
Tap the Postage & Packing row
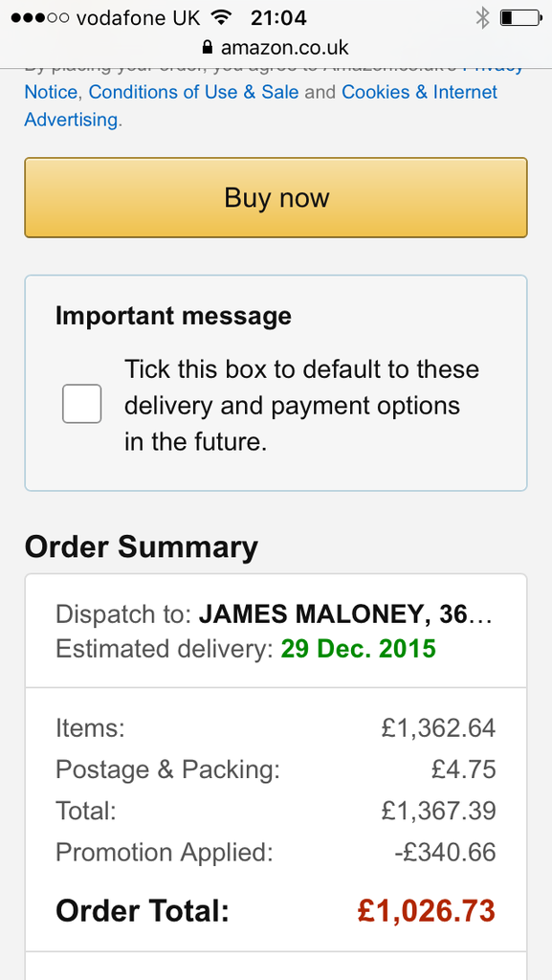[276, 769]
